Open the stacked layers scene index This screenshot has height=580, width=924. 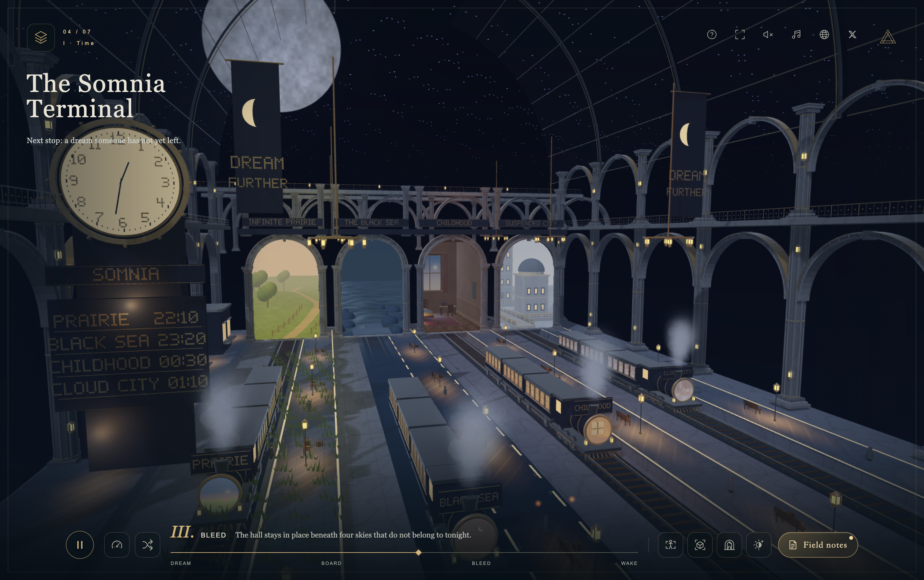41,38
